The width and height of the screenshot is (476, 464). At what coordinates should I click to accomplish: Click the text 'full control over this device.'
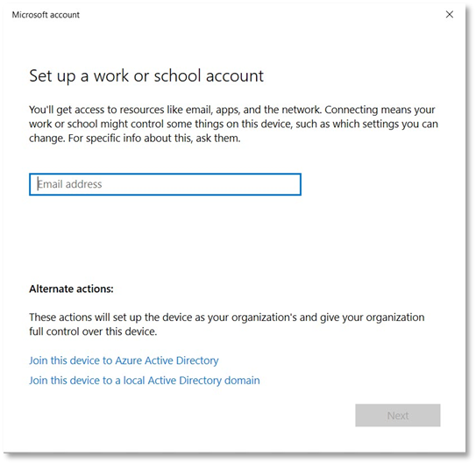click(x=93, y=332)
